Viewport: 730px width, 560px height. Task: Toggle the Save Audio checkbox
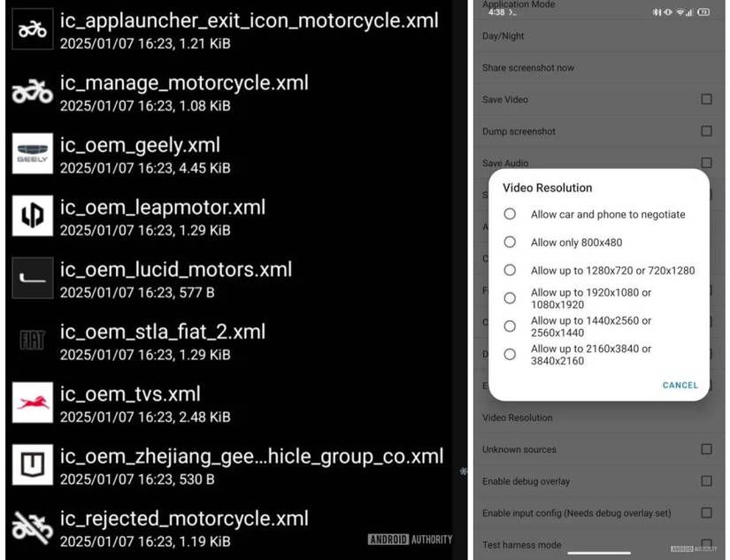coord(706,163)
